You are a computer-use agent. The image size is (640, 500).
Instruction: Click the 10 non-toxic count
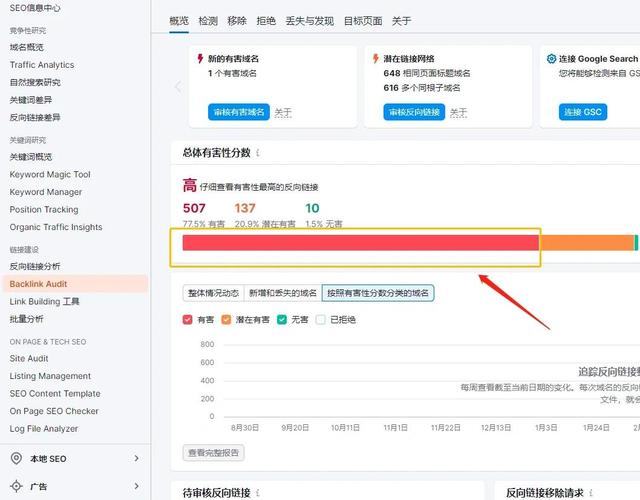click(312, 208)
